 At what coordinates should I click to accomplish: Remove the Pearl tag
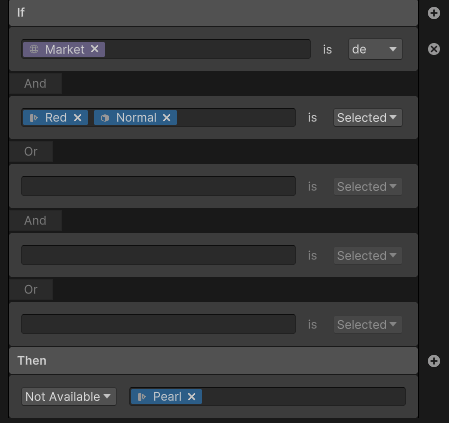pyautogui.click(x=192, y=397)
